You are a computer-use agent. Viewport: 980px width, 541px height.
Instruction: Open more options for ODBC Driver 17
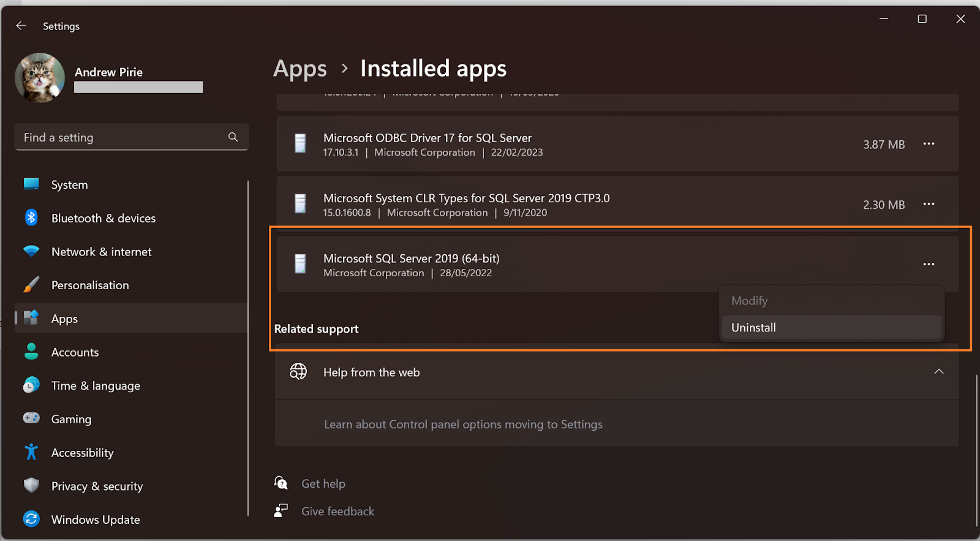tap(929, 144)
